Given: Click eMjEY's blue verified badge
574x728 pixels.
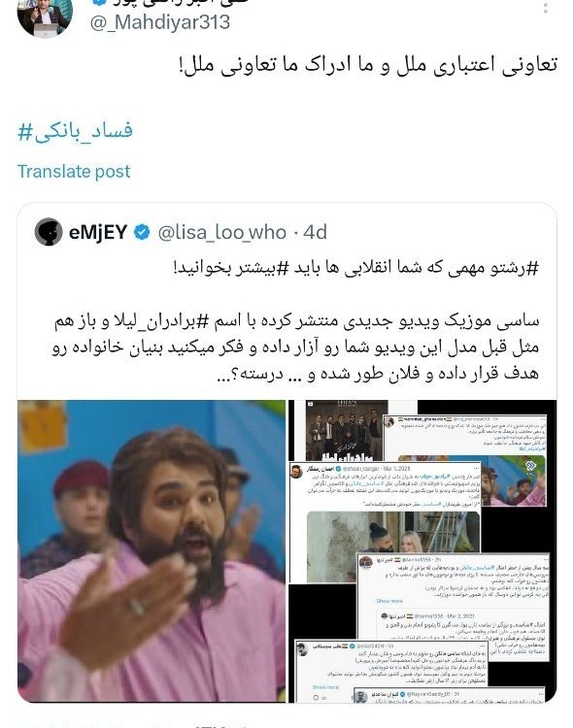Looking at the screenshot, I should pos(142,232).
